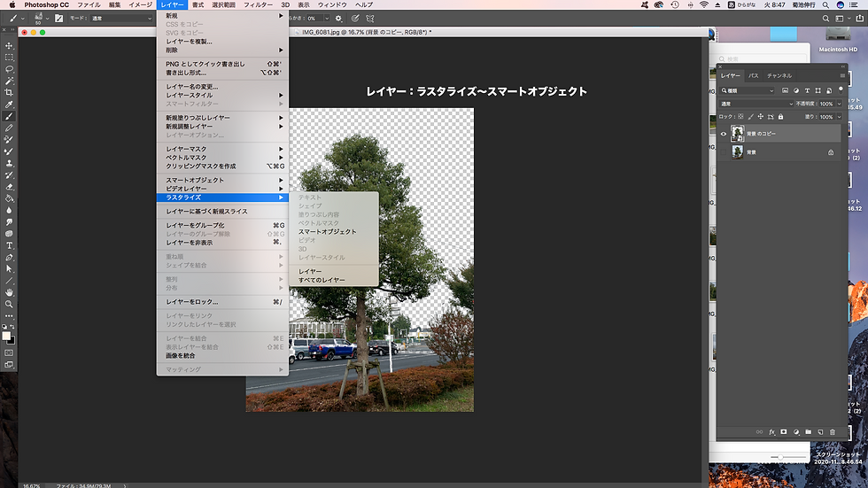Viewport: 868px width, 488px height.
Task: Select the Eyedropper tool
Action: pyautogui.click(x=9, y=105)
